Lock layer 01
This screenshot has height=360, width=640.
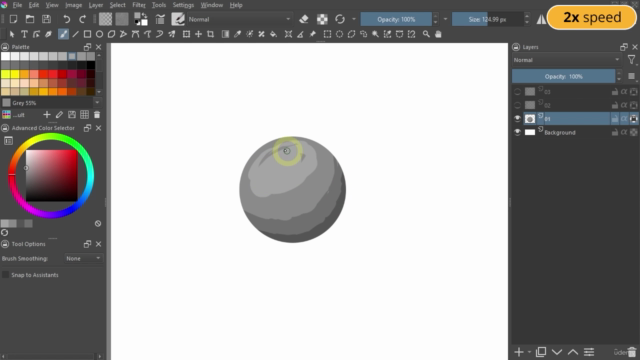(614, 119)
